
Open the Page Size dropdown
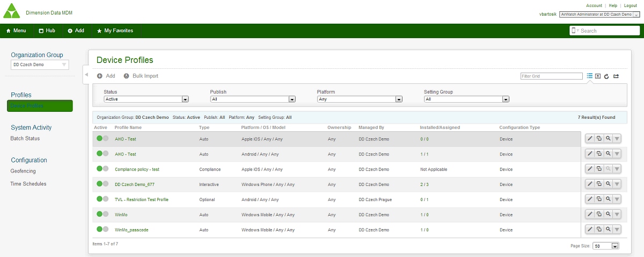tap(606, 246)
